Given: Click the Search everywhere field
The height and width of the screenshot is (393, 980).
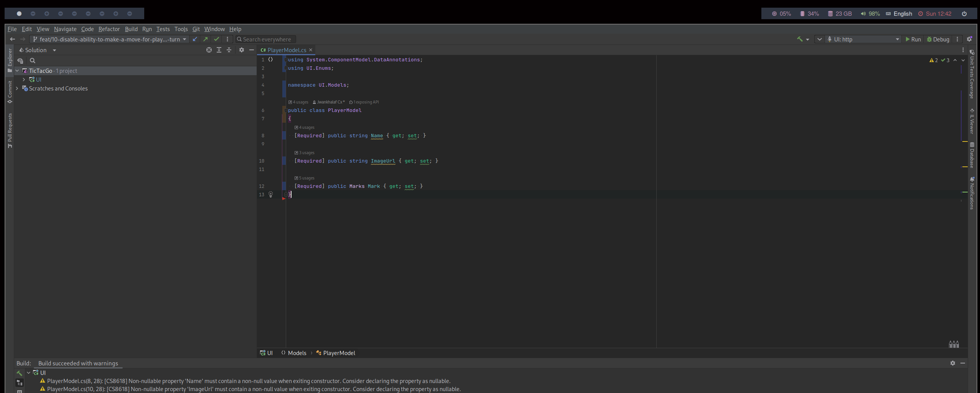Looking at the screenshot, I should coord(267,39).
